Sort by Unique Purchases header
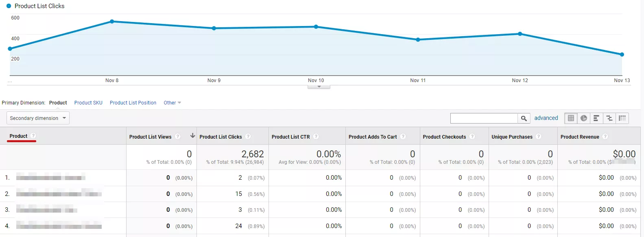The height and width of the screenshot is (237, 644). [512, 137]
